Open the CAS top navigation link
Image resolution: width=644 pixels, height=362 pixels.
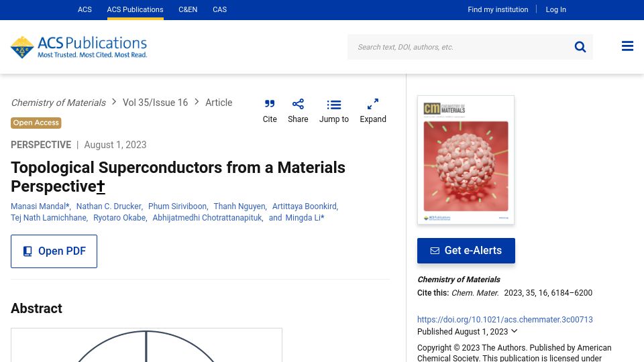pos(220,9)
